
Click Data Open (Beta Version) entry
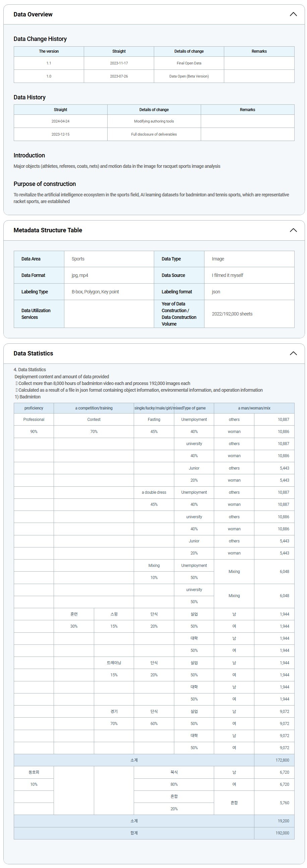tap(189, 76)
